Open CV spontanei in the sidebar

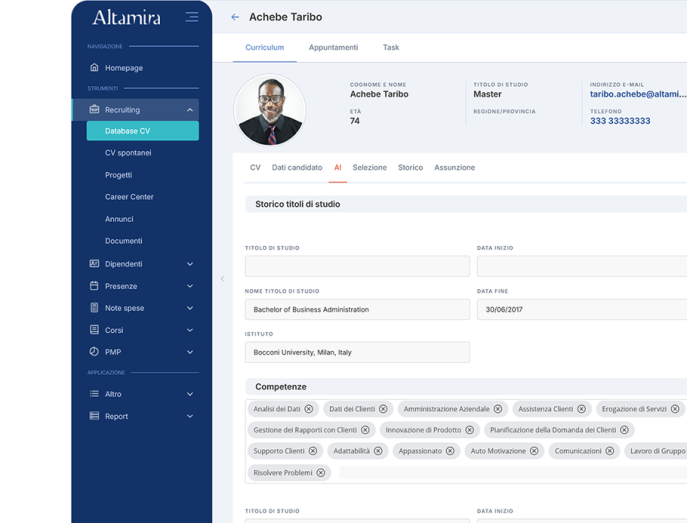click(x=128, y=153)
